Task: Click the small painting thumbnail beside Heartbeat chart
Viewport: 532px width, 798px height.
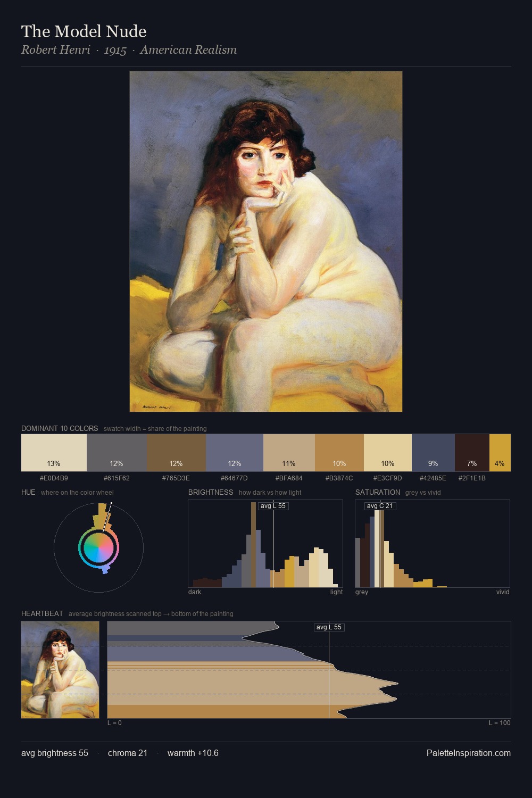Action: point(60,670)
